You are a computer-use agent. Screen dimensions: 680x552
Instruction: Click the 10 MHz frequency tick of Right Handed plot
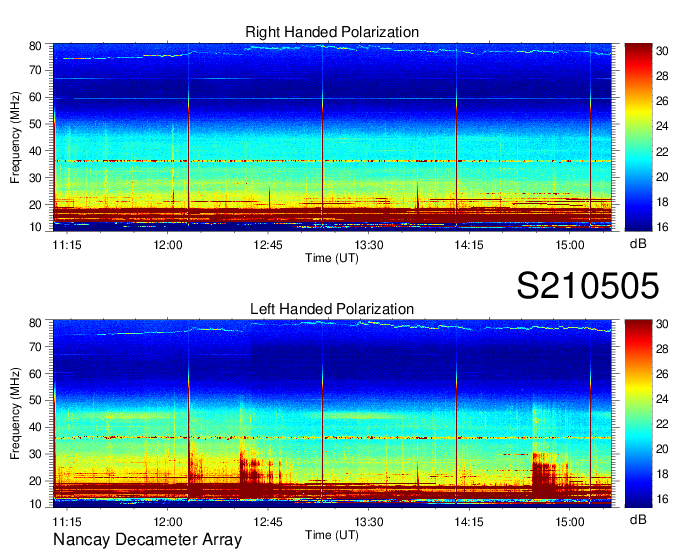tap(36, 226)
